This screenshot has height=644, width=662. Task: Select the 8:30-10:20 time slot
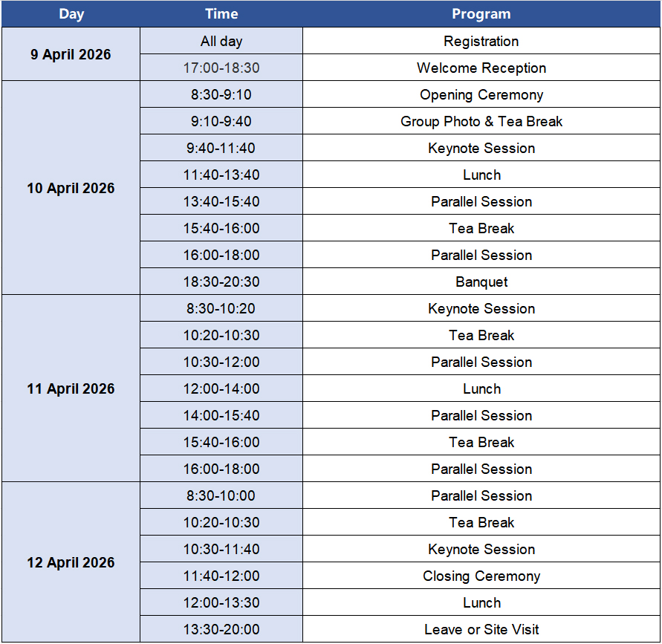pos(221,308)
